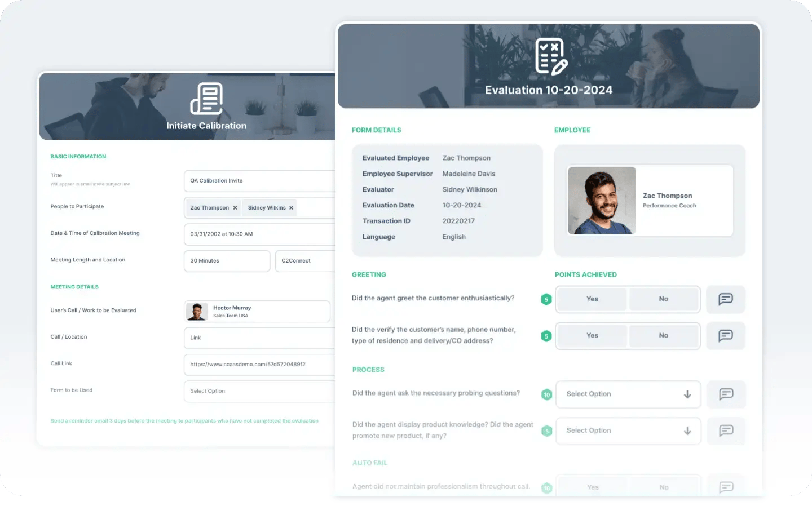Click the Initiate Calibration document icon
The height and width of the screenshot is (506, 812).
point(206,99)
